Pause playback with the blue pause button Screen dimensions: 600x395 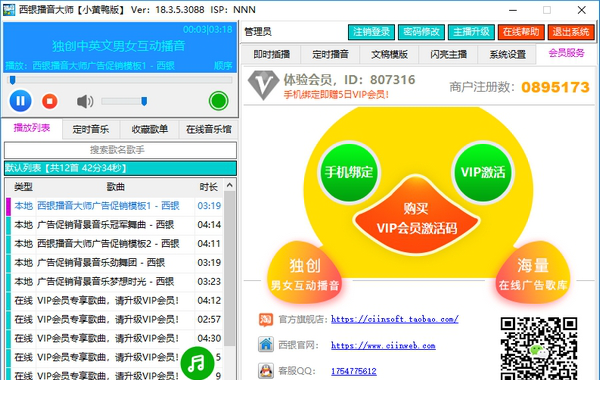(x=20, y=101)
